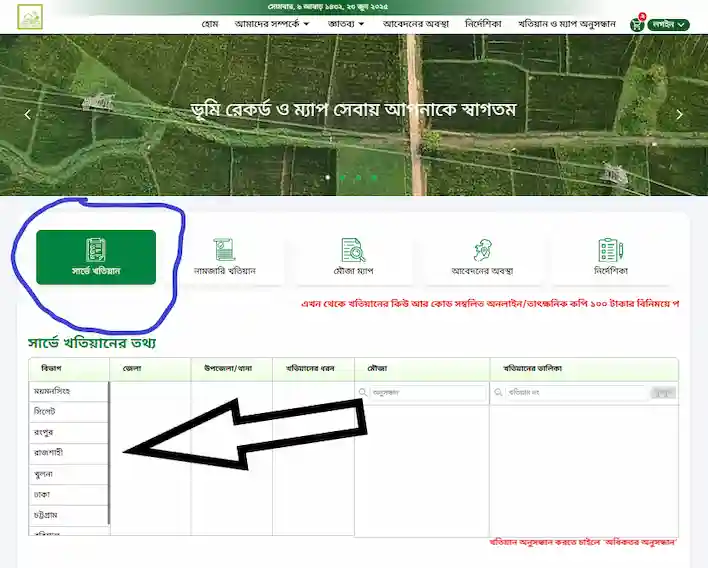Click the উপজেলা/থানা column header

click(232, 369)
